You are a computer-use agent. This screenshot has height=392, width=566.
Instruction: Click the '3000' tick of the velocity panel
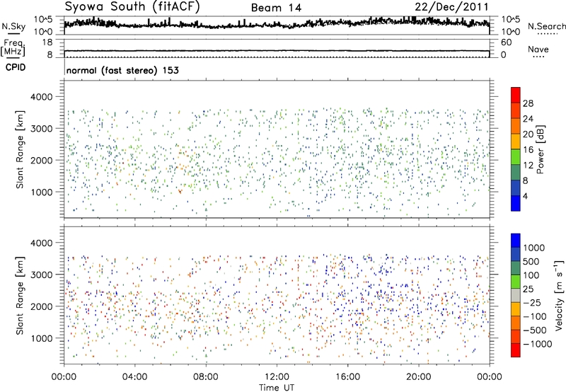tap(41, 275)
